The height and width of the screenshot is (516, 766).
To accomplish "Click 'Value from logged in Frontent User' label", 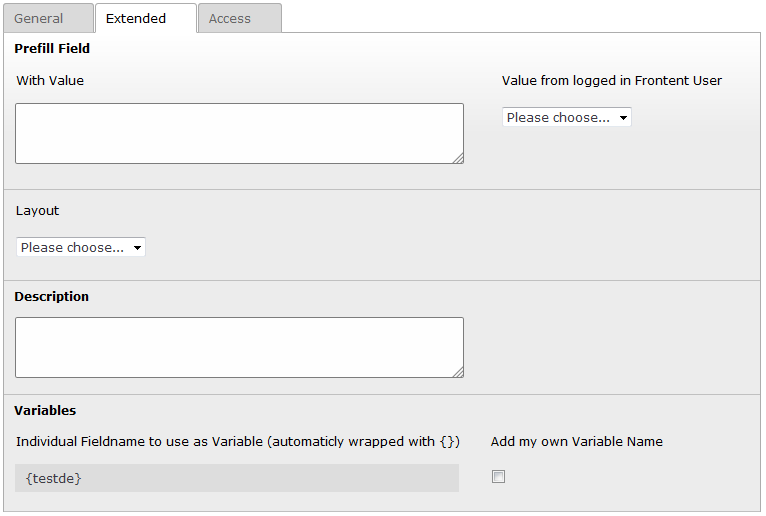I will point(611,80).
